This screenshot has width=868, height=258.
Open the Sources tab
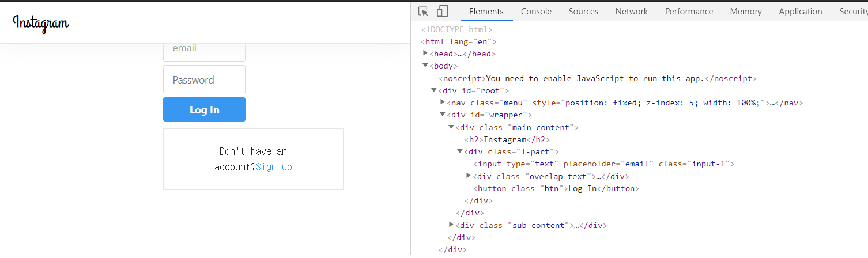[x=583, y=12]
